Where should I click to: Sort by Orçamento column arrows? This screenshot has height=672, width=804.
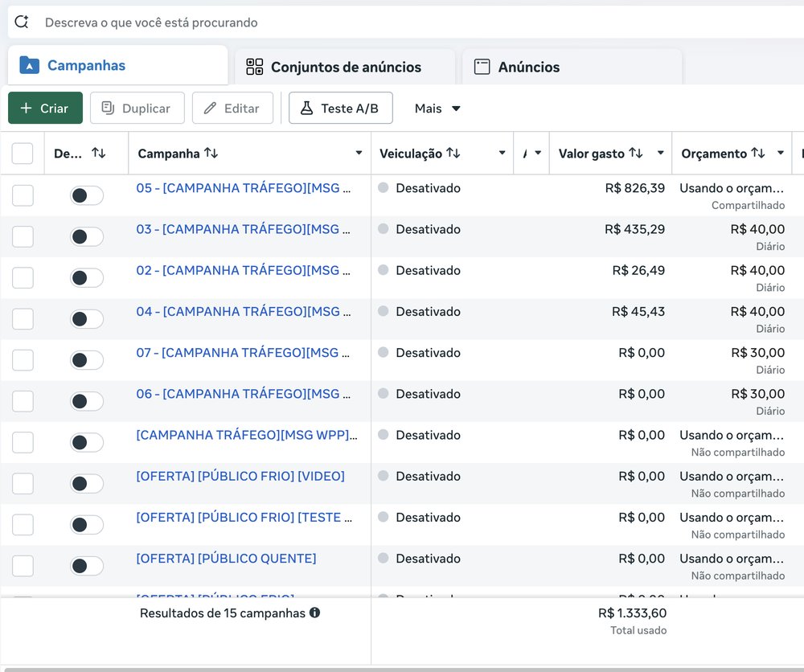point(758,153)
